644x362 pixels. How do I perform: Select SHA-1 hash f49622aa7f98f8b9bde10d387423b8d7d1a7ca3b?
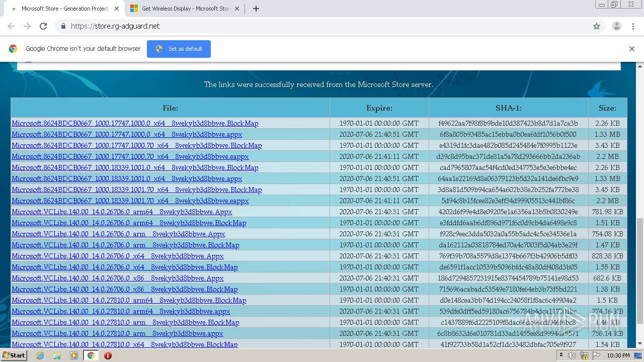pos(508,123)
